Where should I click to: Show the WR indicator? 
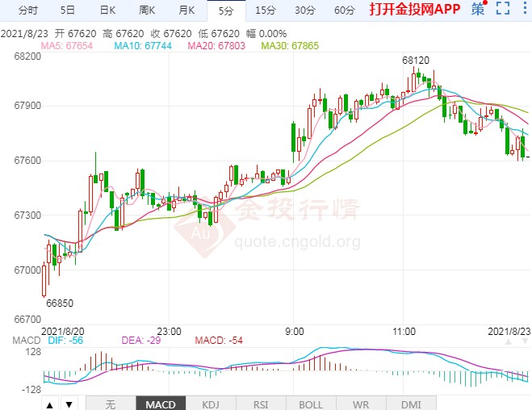(x=361, y=404)
